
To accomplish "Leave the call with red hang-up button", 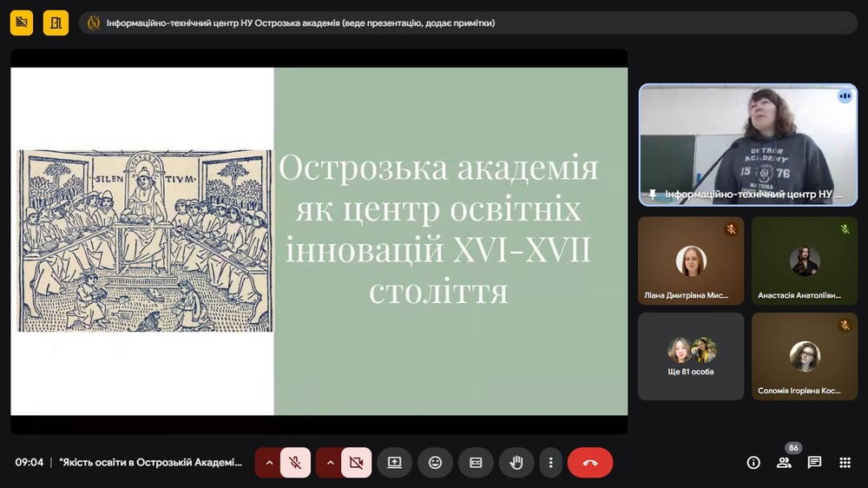I will point(590,463).
